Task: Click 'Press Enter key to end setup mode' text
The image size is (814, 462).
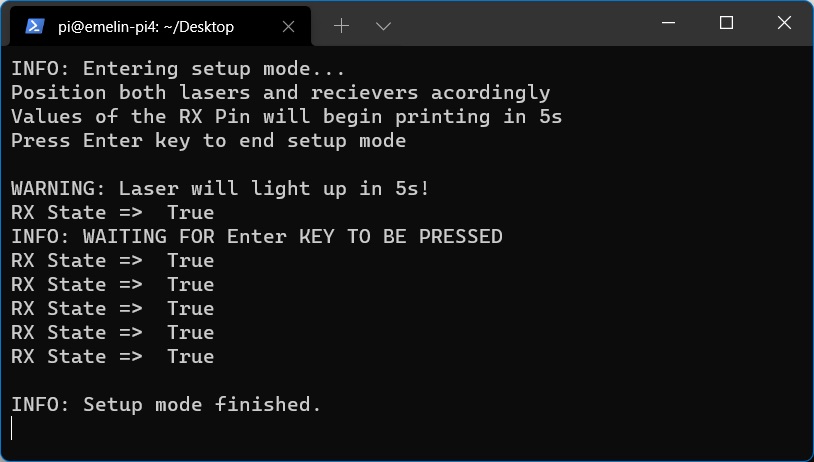Action: pyautogui.click(x=209, y=141)
